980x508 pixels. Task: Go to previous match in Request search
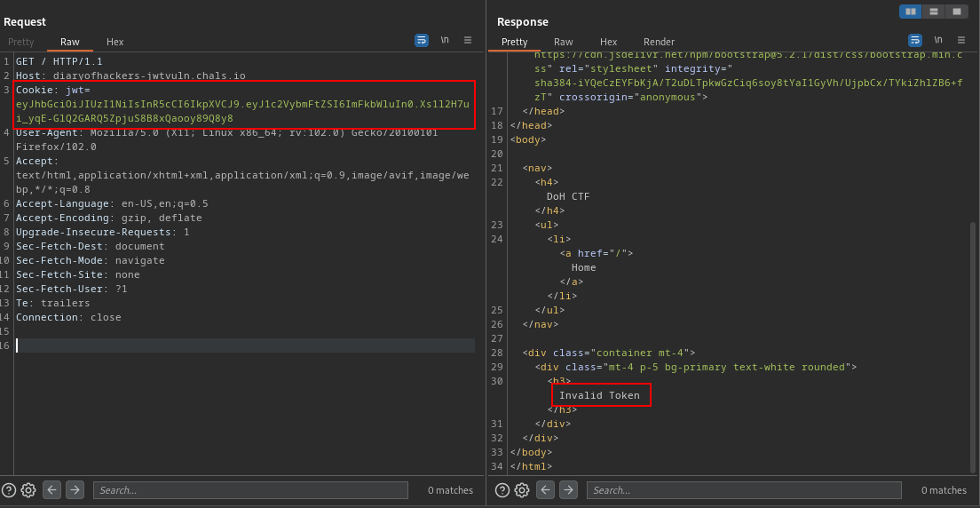tap(52, 490)
